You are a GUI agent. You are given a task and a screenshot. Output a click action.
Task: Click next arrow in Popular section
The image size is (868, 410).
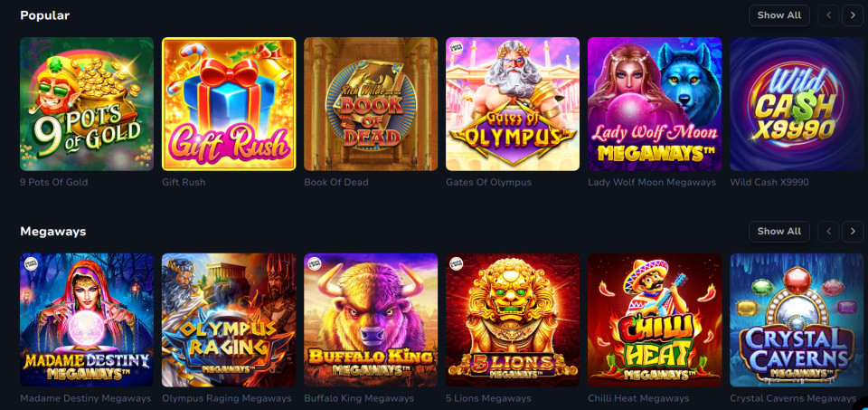point(853,15)
